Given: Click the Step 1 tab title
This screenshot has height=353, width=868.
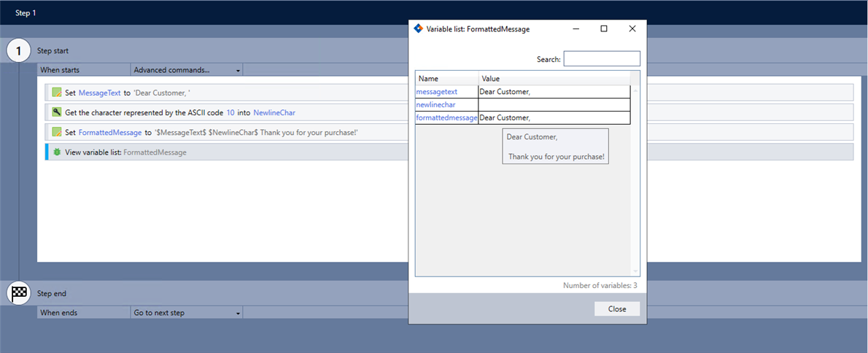Looking at the screenshot, I should pos(26,13).
